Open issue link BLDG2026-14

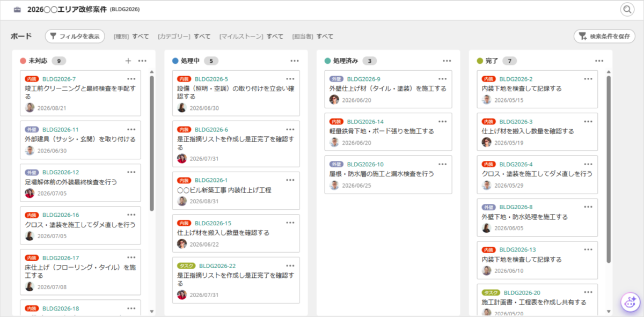click(365, 121)
